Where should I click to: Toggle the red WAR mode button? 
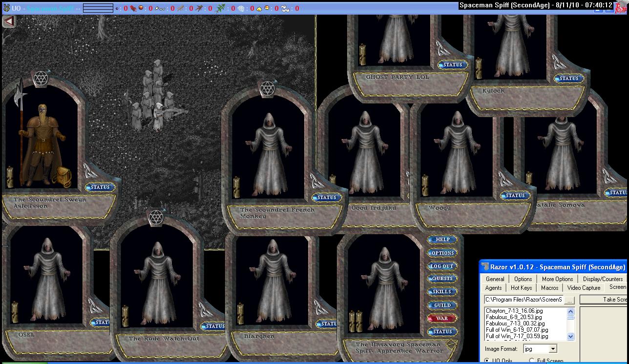(442, 319)
